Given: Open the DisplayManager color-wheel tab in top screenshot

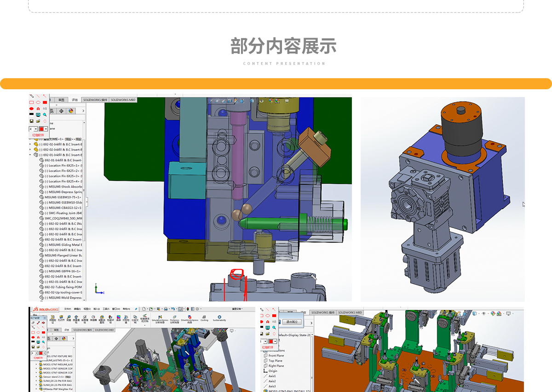Looking at the screenshot, I should click(71, 111).
